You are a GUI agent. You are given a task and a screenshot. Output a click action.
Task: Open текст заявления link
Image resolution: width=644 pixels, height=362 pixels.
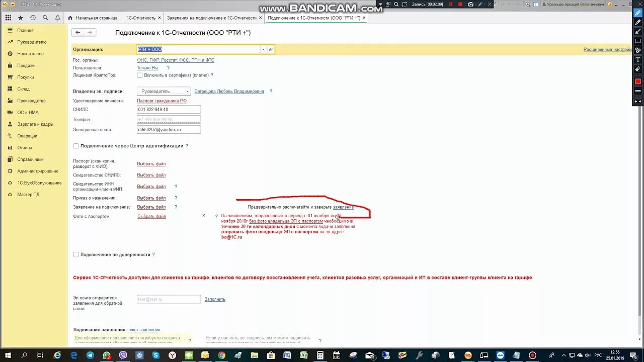[144, 330]
